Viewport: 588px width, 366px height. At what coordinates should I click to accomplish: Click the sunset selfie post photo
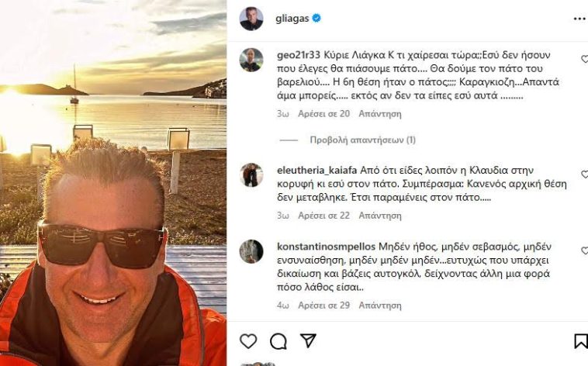[113, 183]
